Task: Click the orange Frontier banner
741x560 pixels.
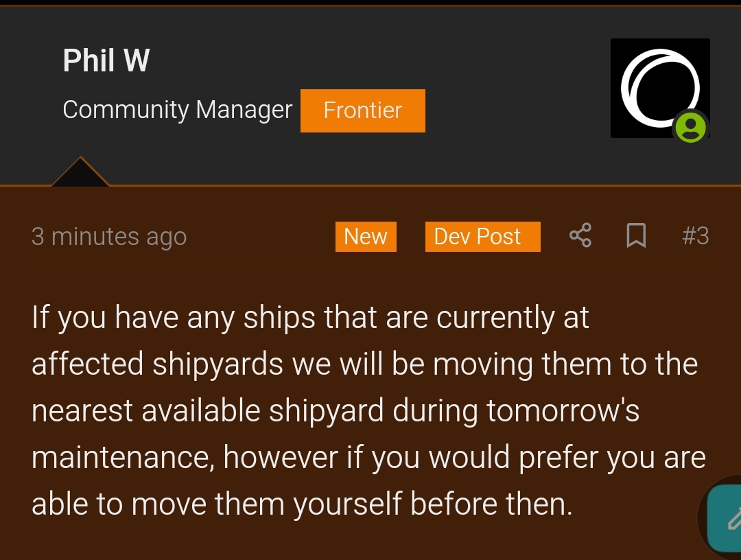Action: [363, 110]
